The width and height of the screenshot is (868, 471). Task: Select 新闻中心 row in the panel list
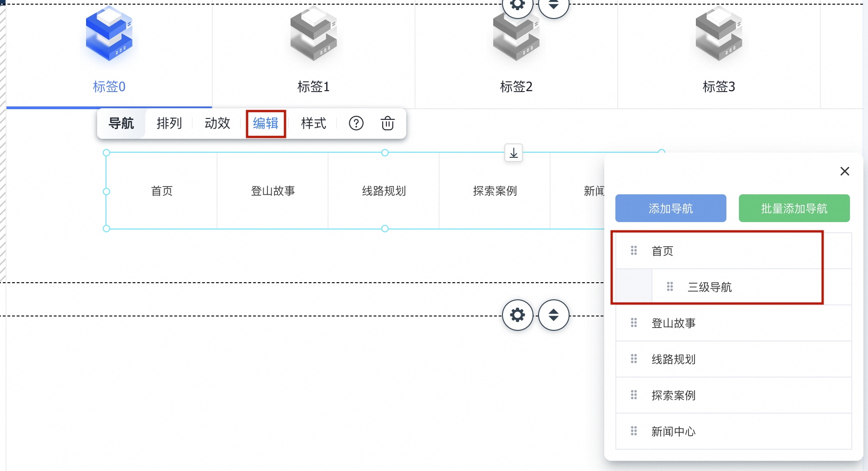[734, 431]
